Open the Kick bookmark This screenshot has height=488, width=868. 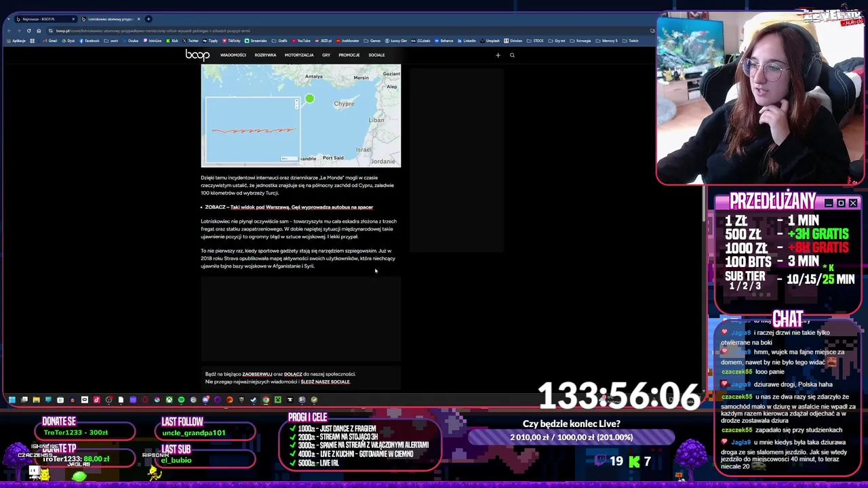click(172, 41)
